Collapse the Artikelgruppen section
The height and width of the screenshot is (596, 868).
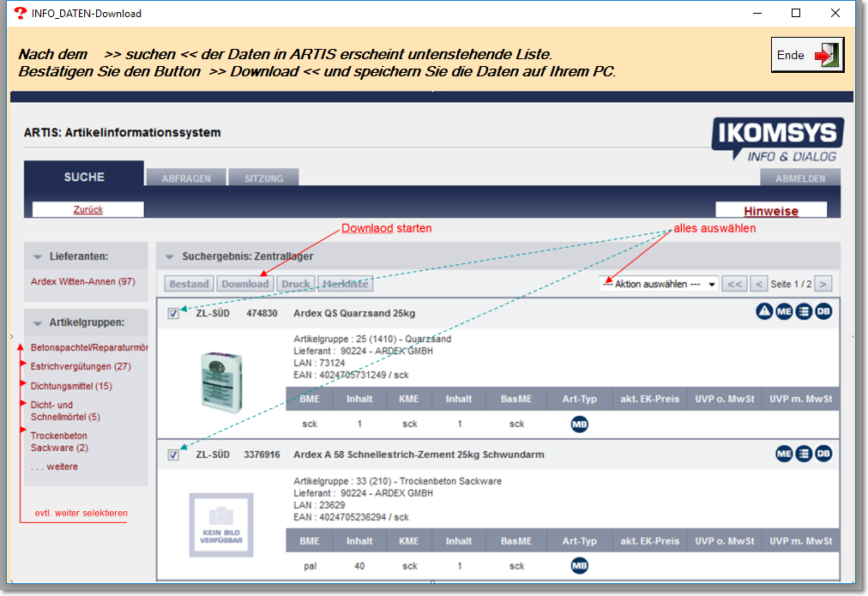coord(38,322)
